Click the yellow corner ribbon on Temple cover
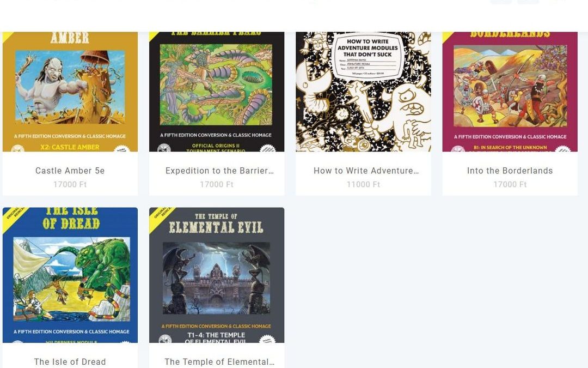Screen dimensions: 588x368 [x=158, y=215]
